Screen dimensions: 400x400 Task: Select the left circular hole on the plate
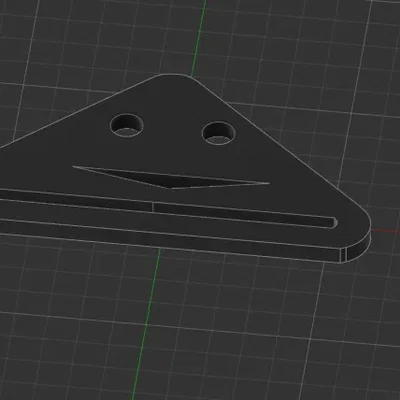[x=127, y=126]
